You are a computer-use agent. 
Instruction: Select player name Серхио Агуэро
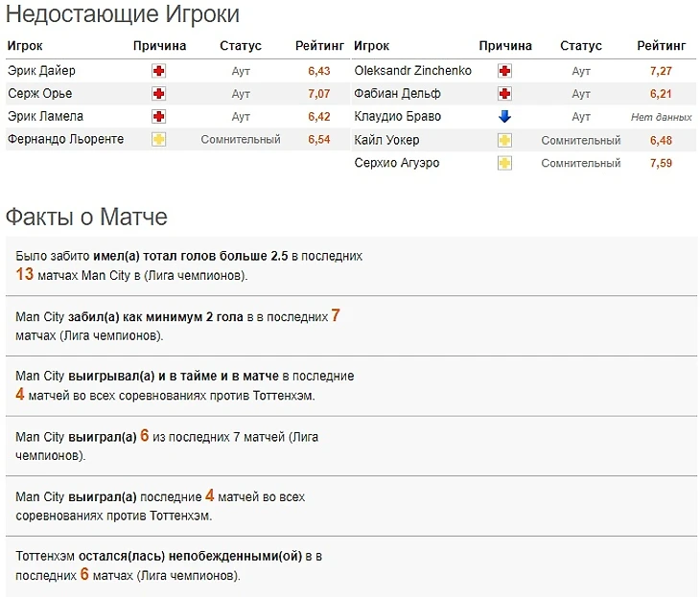pos(396,163)
